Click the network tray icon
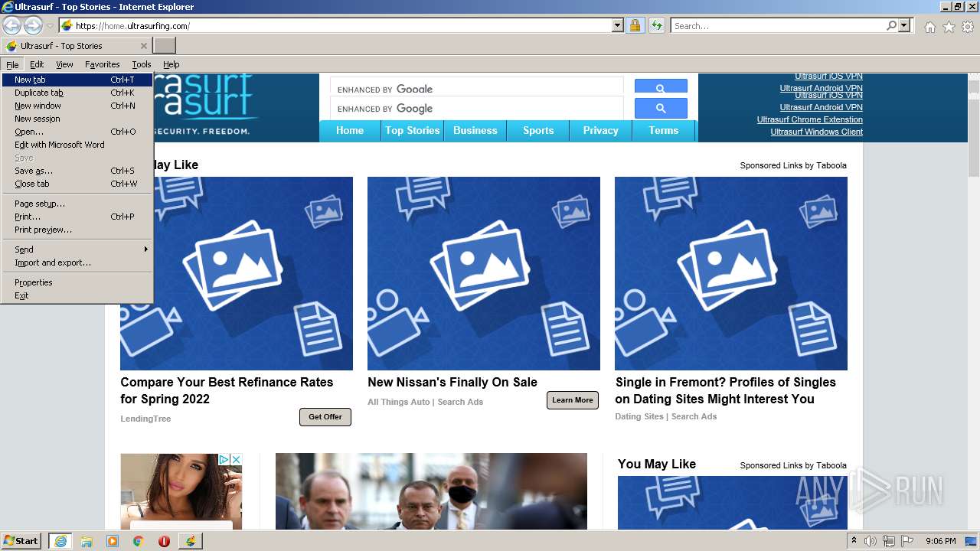This screenshot has width=980, height=551. (x=889, y=541)
